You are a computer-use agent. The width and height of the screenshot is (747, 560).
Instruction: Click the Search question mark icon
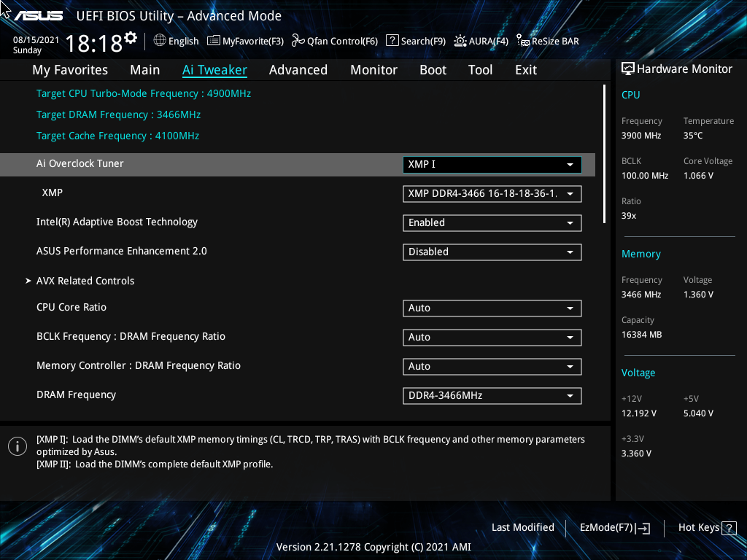tap(392, 41)
